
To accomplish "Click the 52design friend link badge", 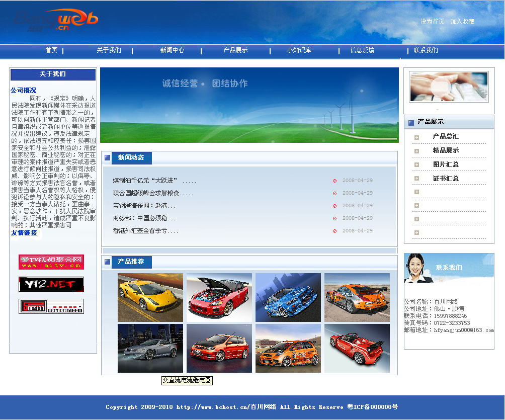I will pyautogui.click(x=51, y=306).
